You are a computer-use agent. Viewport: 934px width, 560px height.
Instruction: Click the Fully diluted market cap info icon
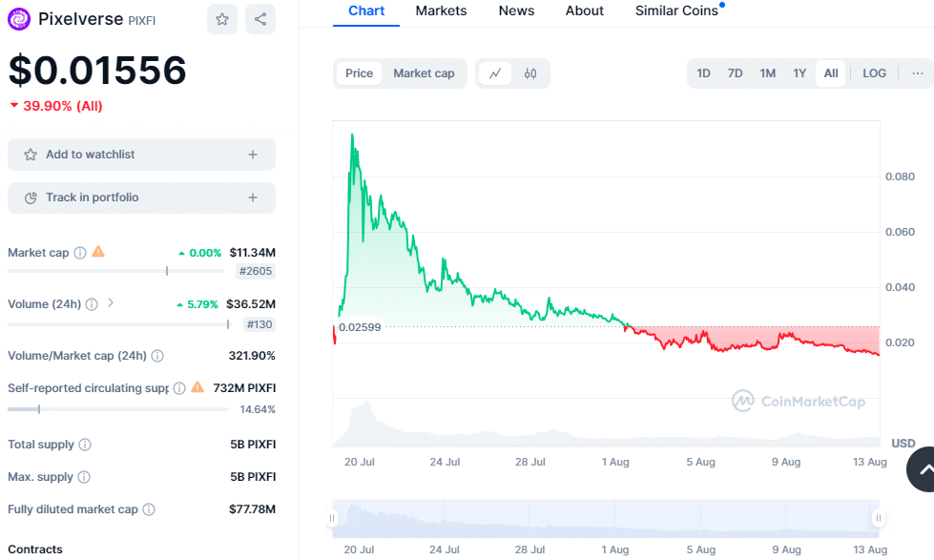(149, 509)
